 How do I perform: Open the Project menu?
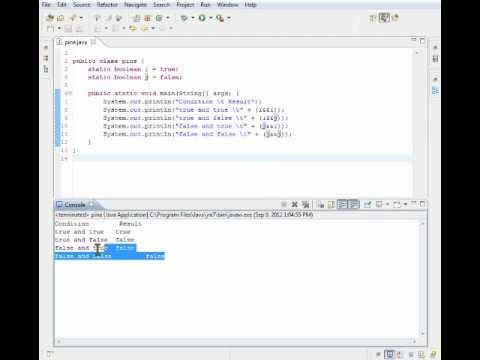coord(185,5)
